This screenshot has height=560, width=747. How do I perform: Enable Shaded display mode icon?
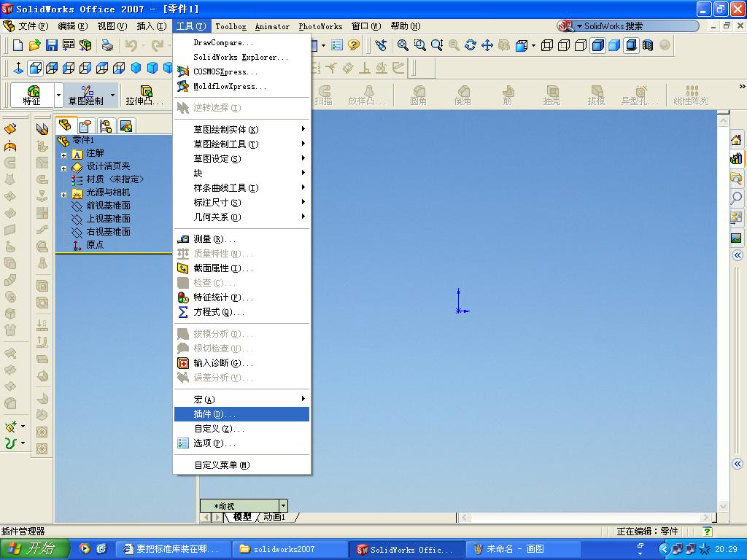614,45
